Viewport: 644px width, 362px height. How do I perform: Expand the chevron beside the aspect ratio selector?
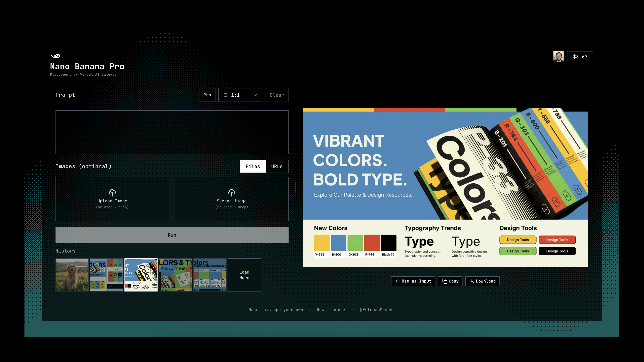coord(255,95)
